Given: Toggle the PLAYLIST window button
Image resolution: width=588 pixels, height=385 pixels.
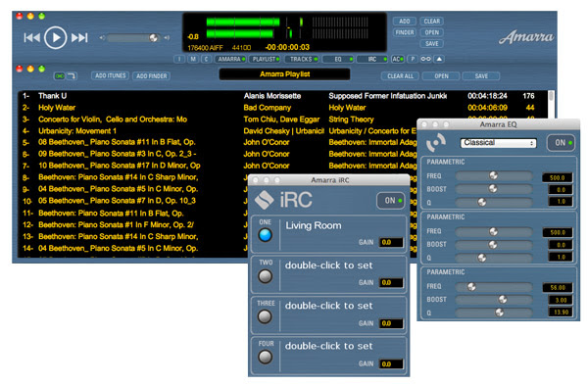Looking at the screenshot, I should pyautogui.click(x=266, y=59).
